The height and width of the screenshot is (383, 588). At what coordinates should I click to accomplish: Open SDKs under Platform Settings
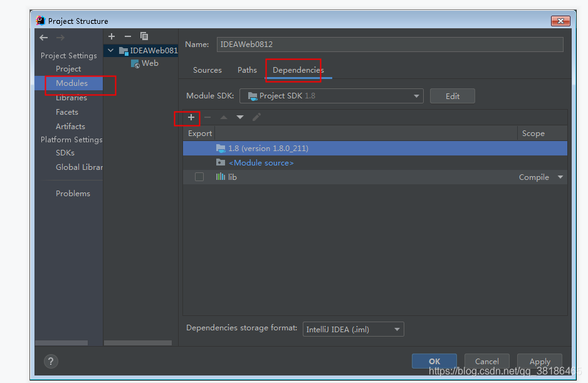click(65, 153)
